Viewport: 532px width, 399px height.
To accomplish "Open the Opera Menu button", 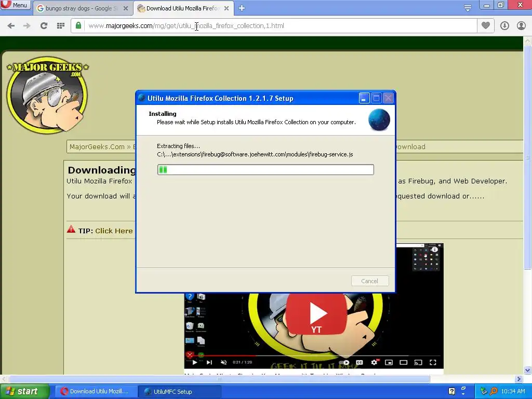I will [16, 5].
